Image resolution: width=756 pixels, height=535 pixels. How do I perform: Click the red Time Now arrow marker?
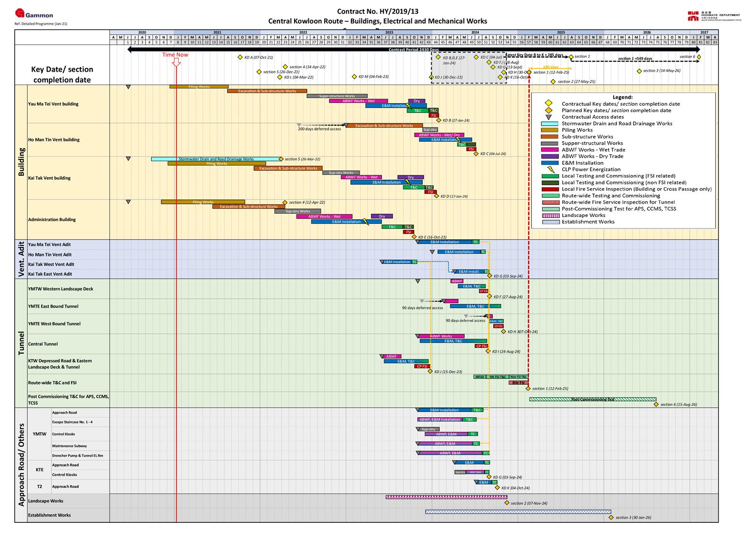[x=176, y=62]
